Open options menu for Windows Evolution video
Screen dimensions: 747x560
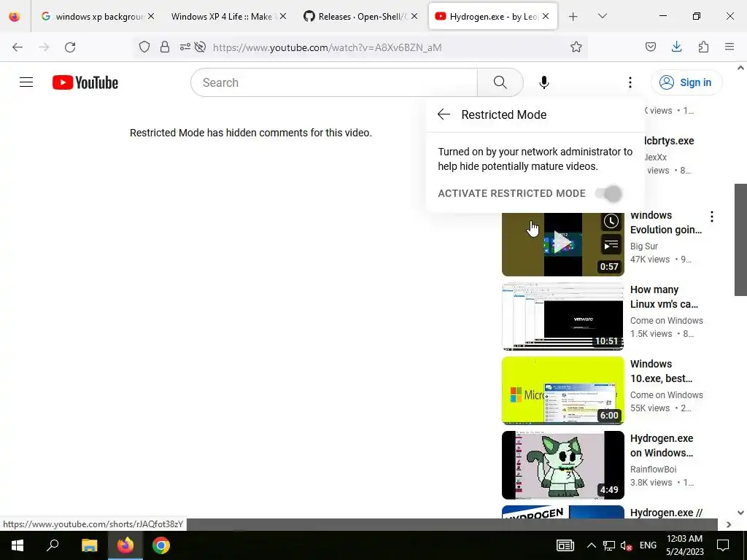pos(712,217)
